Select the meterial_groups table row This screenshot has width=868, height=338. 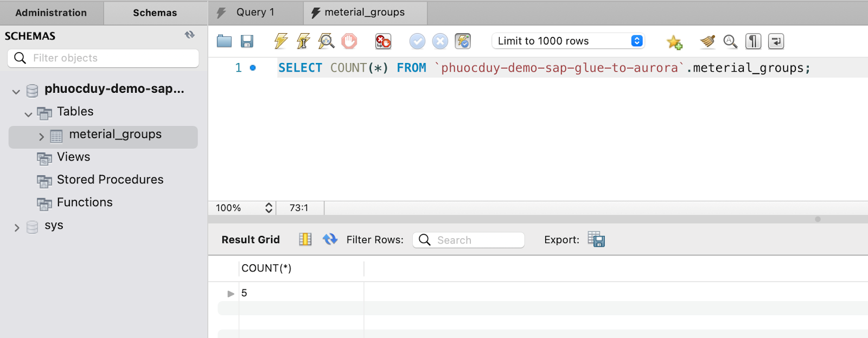point(103,137)
